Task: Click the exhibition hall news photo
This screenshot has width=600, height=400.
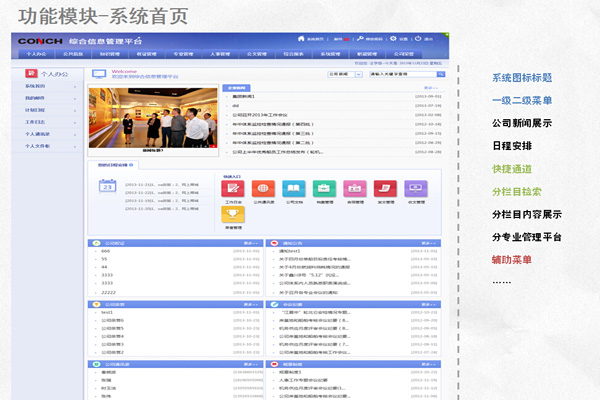Action: (153, 118)
